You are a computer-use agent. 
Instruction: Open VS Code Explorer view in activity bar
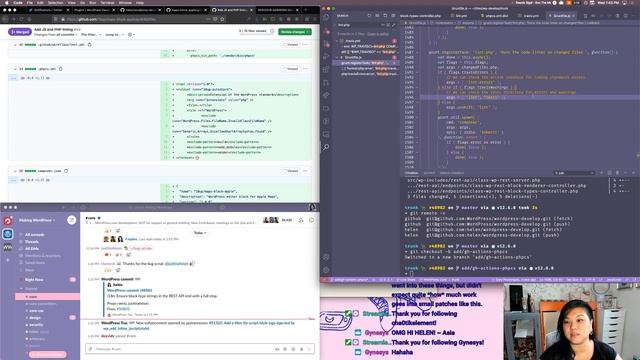click(x=326, y=17)
